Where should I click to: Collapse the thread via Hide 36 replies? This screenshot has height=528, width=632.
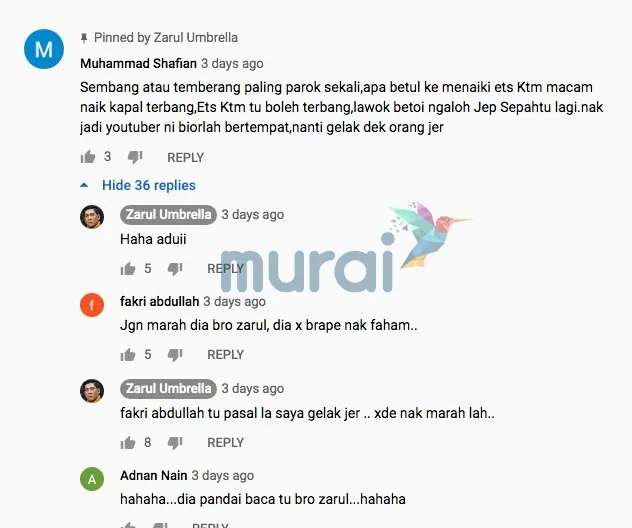tap(149, 185)
